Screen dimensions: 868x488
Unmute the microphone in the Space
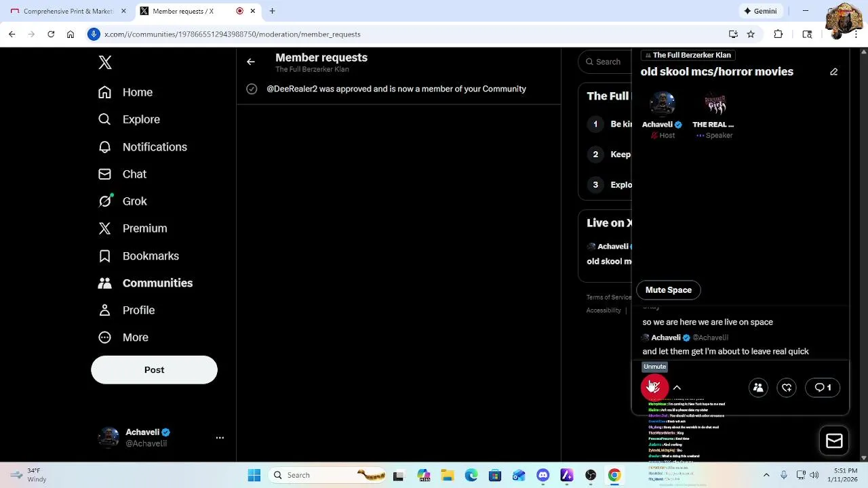coord(654,387)
